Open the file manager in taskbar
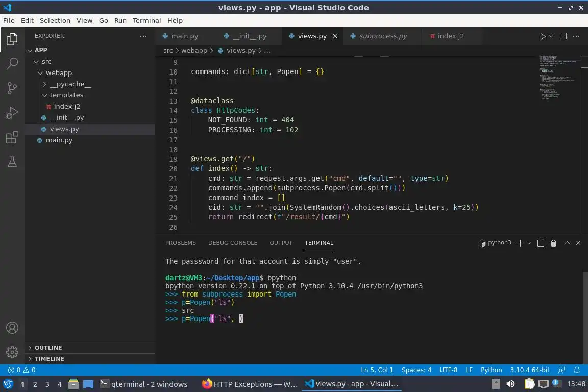Viewport: 588px width, 392px height. click(x=73, y=384)
